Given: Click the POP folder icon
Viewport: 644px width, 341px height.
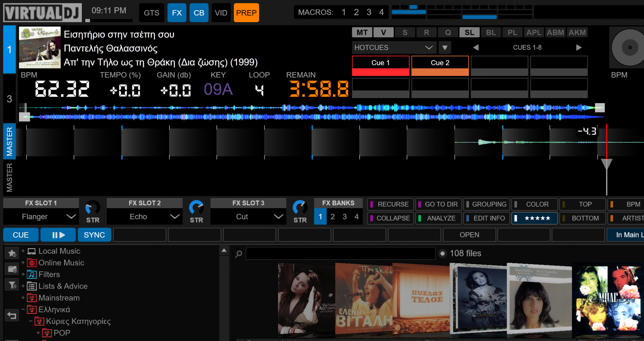Looking at the screenshot, I should pos(47,333).
